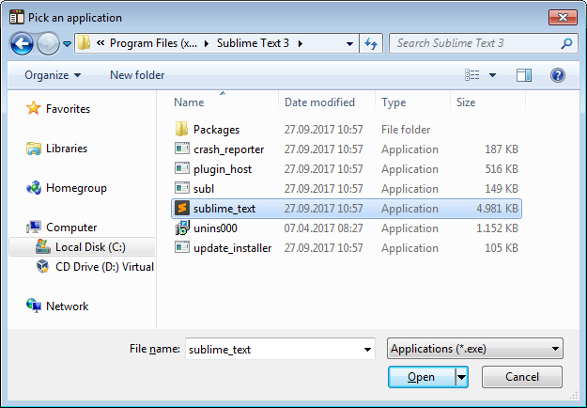Sort files by Date modified column
The width and height of the screenshot is (587, 408).
[x=319, y=102]
